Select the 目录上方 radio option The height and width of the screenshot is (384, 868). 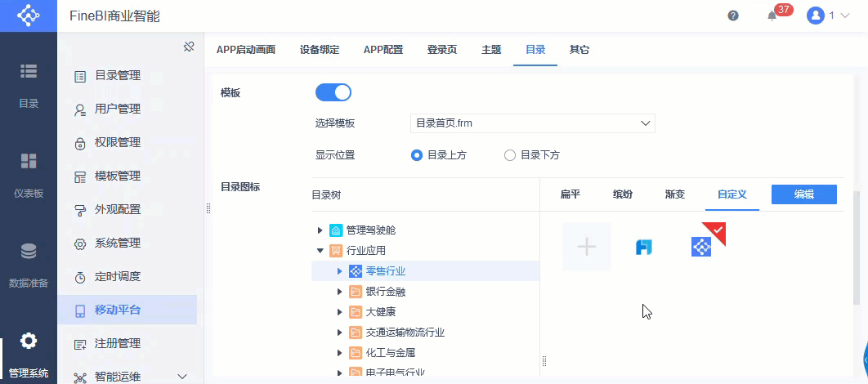click(417, 155)
